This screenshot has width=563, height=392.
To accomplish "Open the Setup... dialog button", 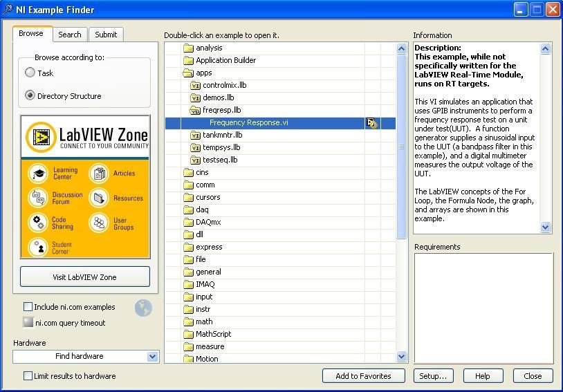I will pos(433,376).
